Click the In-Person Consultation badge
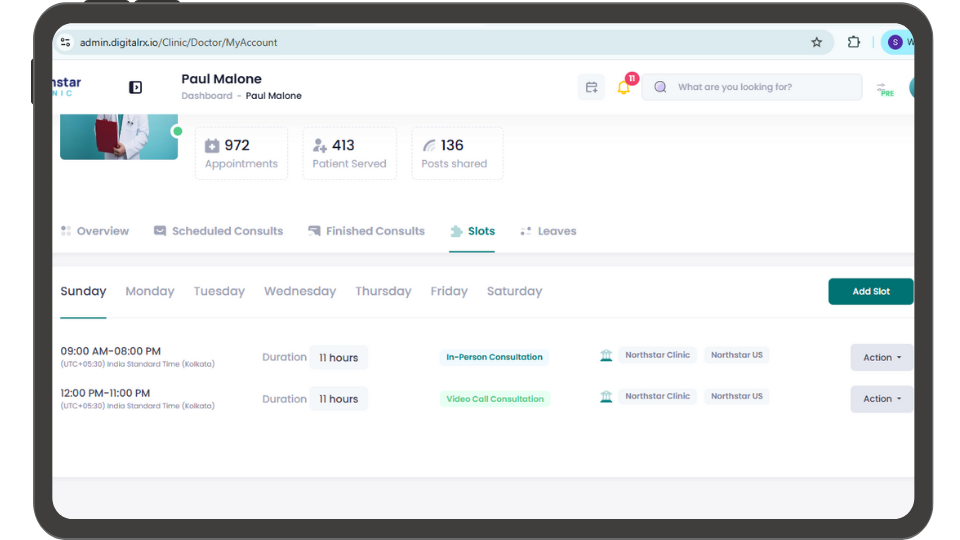Screen dimensions: 960x540 494,357
